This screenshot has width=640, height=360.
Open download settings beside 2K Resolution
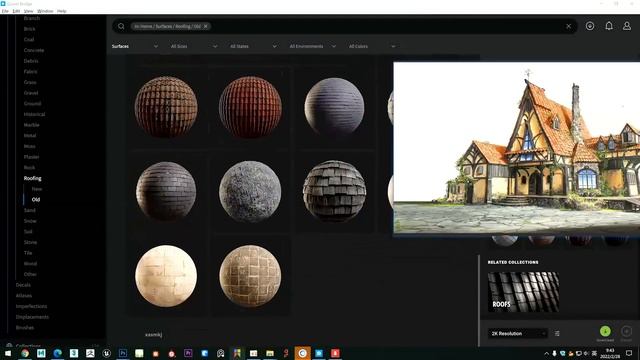pos(557,333)
